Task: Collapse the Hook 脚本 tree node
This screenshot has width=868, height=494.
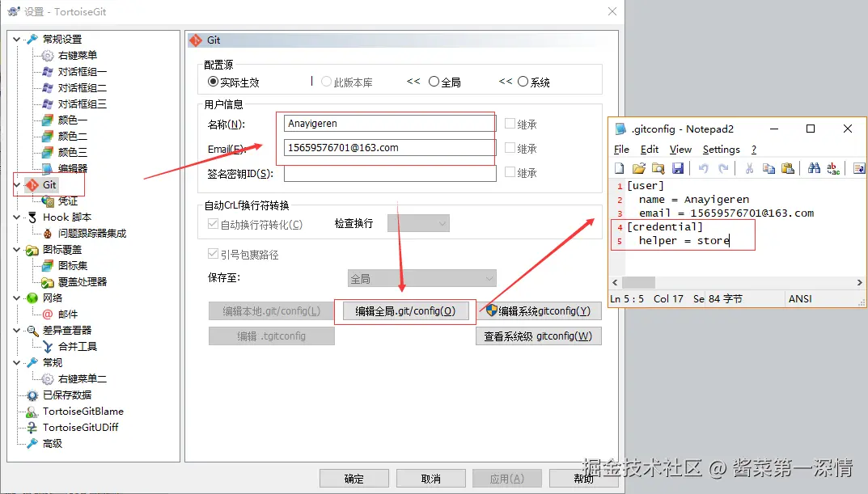Action: click(x=17, y=217)
